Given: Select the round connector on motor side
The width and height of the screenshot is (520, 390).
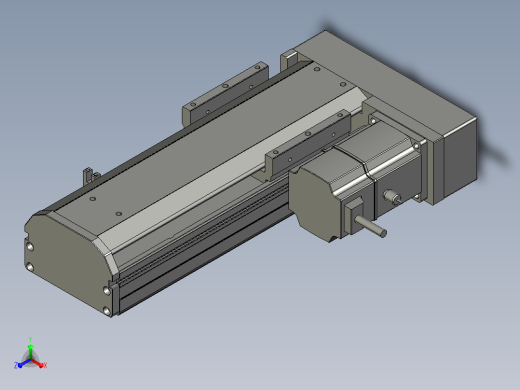Looking at the screenshot, I should tap(392, 197).
